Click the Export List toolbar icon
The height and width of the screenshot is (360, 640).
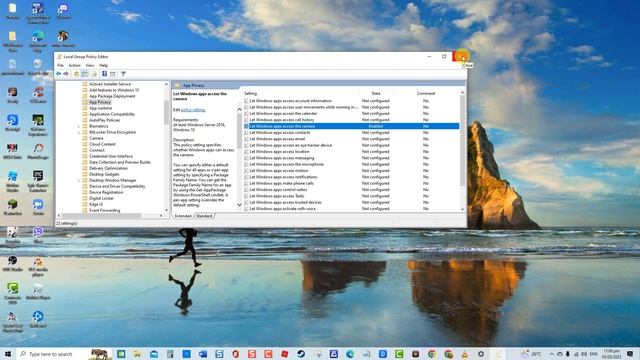click(x=94, y=74)
